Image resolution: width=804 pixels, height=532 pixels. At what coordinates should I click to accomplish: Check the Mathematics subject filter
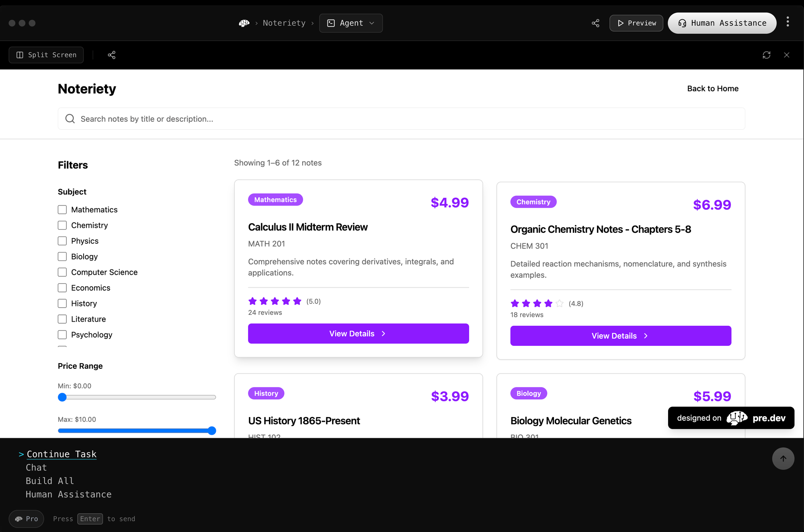tap(62, 210)
